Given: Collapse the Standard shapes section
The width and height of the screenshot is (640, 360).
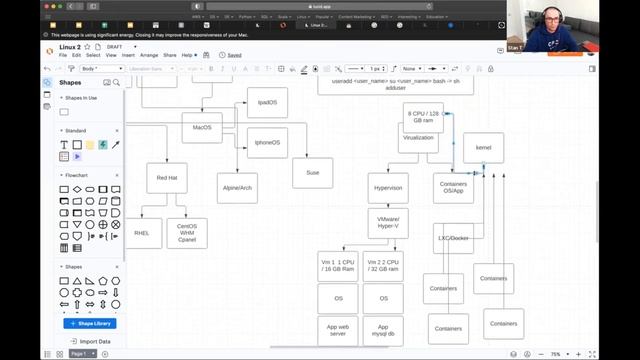Looking at the screenshot, I should pyautogui.click(x=61, y=131).
